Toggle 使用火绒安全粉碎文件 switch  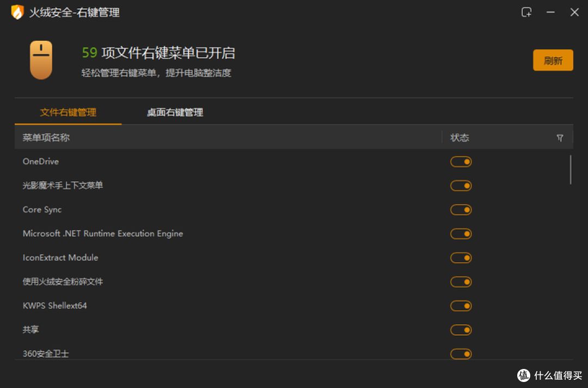click(x=461, y=282)
